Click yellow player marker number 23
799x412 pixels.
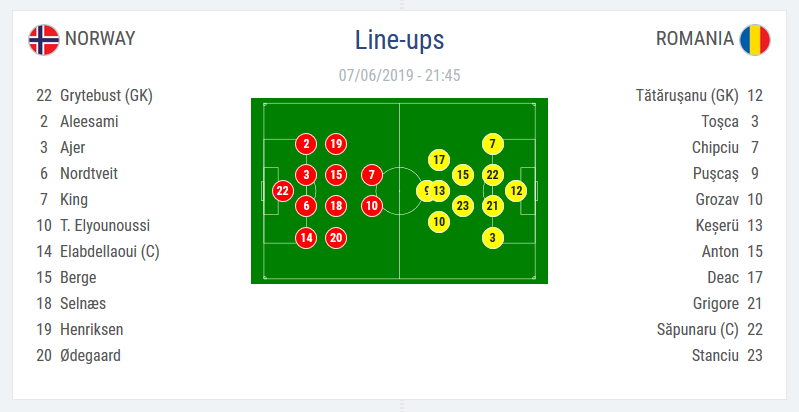click(x=462, y=206)
